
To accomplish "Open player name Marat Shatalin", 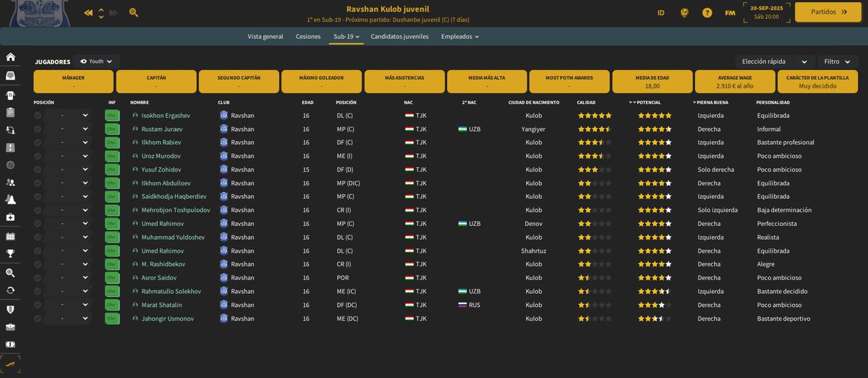I will point(161,305).
